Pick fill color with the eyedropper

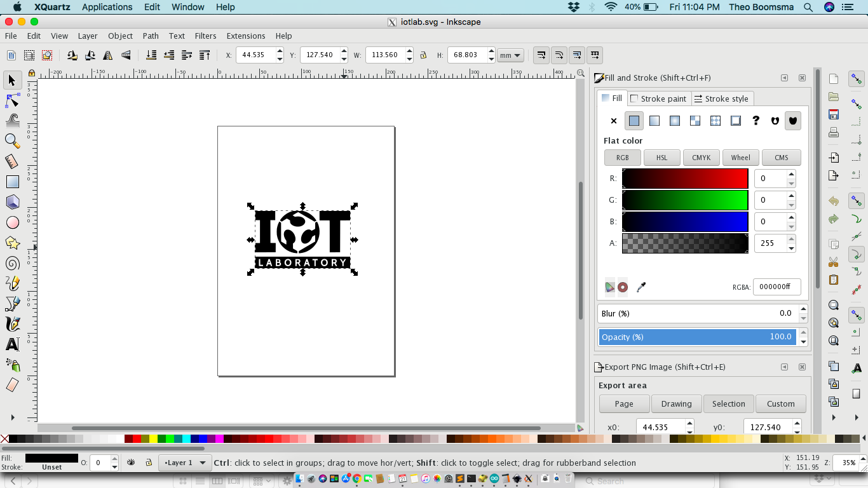click(641, 287)
